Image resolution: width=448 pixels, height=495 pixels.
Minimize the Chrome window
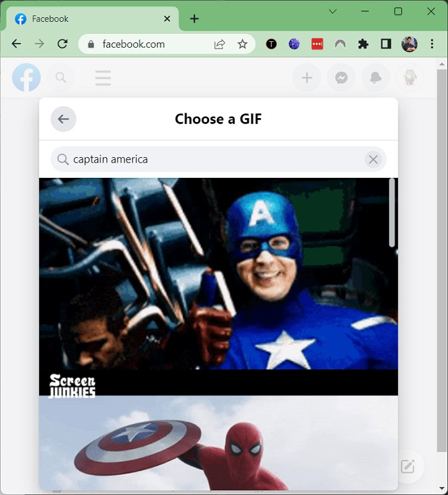(x=365, y=11)
